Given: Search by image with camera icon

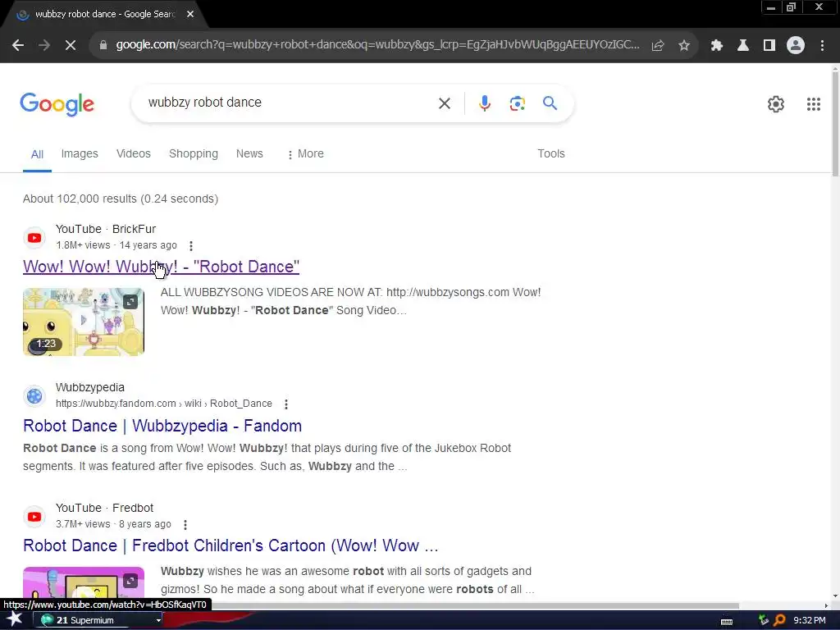Looking at the screenshot, I should (x=517, y=103).
